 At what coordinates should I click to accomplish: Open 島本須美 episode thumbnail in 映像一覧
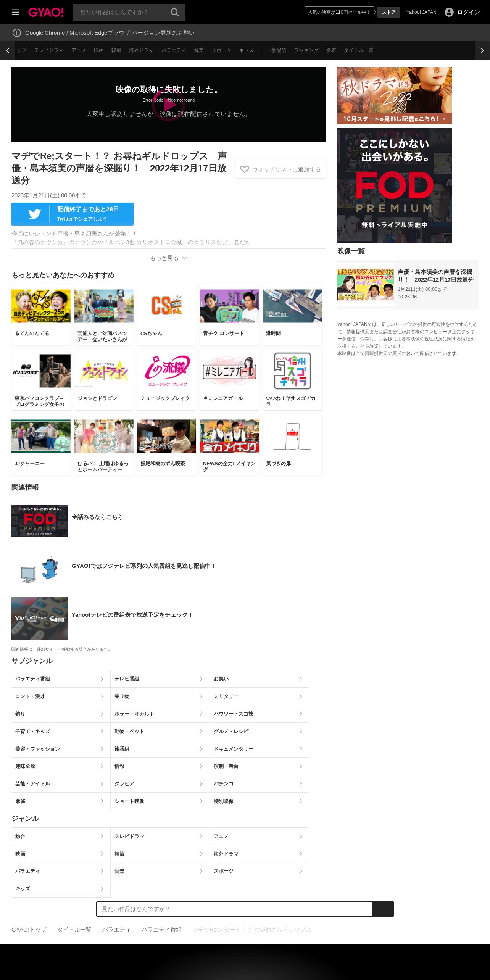coord(366,284)
